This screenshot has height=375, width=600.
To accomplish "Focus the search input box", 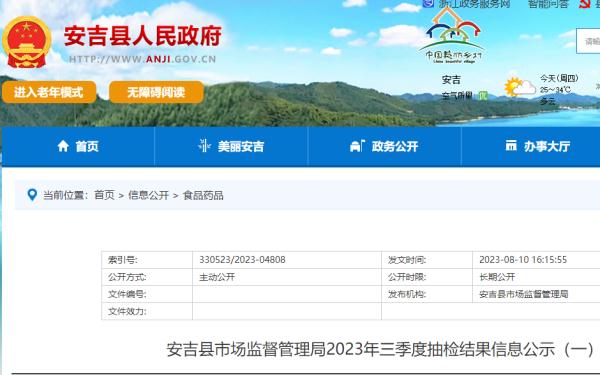I will [x=588, y=41].
